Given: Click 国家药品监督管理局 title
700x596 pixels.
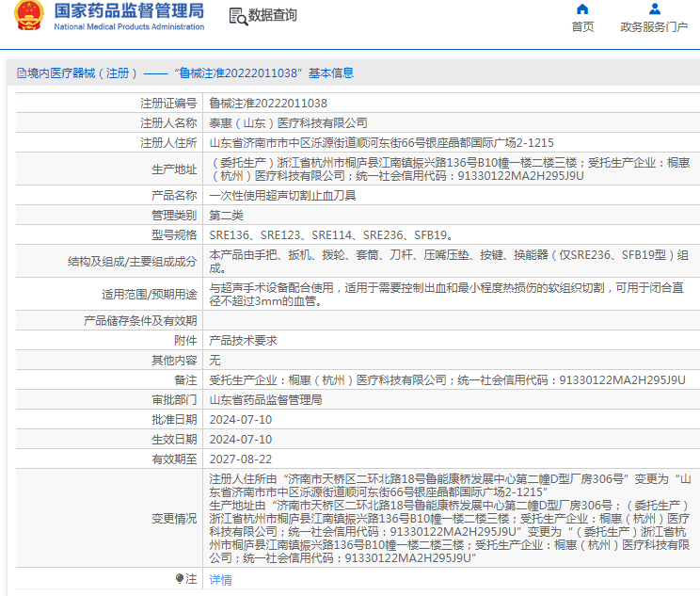Looking at the screenshot, I should (x=129, y=10).
